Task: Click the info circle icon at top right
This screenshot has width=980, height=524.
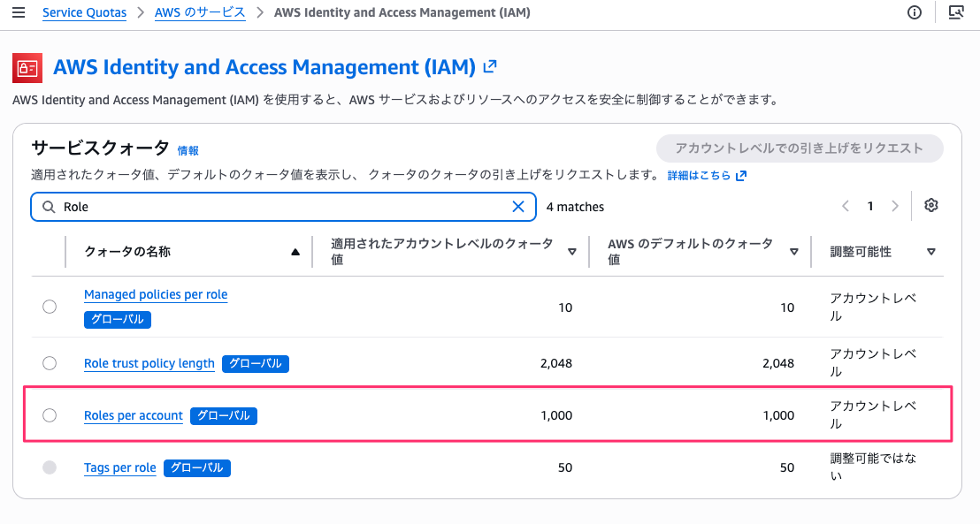Action: click(x=915, y=12)
